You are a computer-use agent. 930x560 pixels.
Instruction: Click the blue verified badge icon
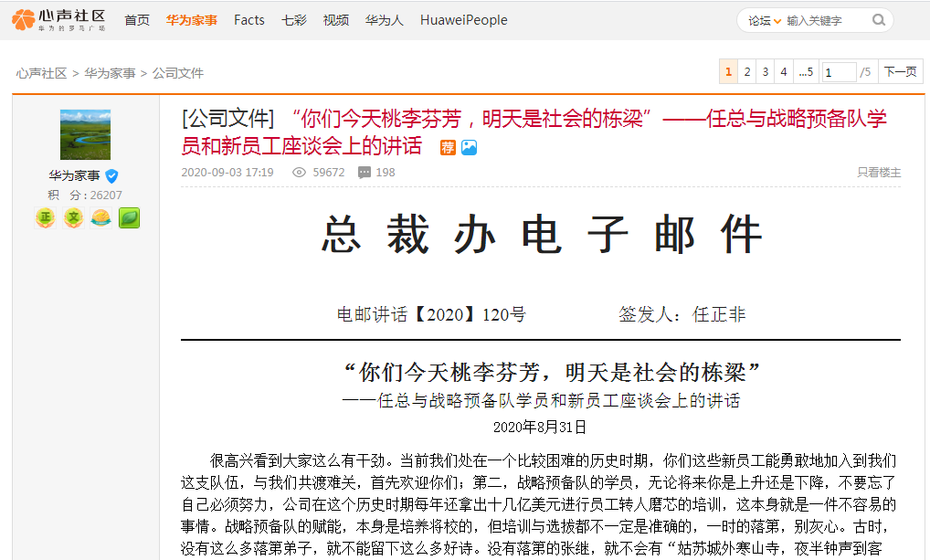111,176
